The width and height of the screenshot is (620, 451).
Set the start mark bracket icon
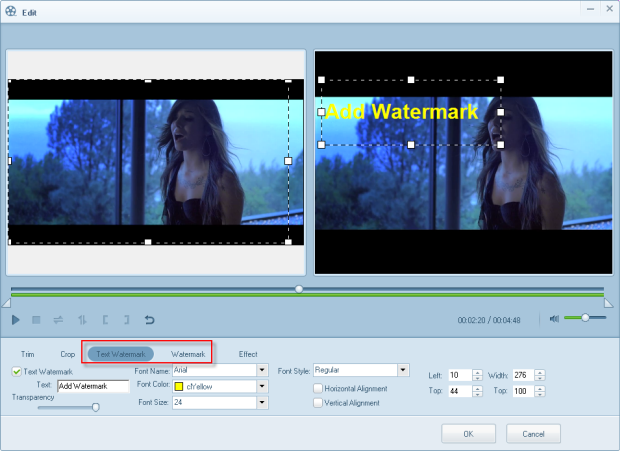pyautogui.click(x=104, y=320)
